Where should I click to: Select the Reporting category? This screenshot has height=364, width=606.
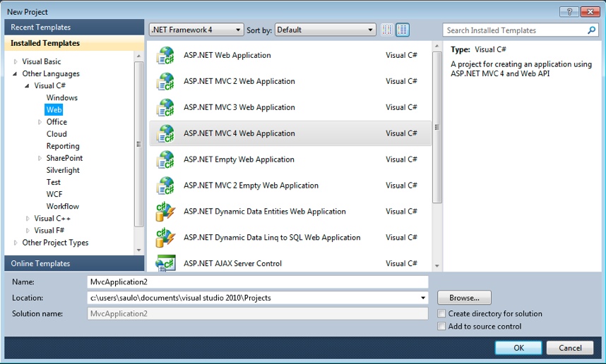63,146
